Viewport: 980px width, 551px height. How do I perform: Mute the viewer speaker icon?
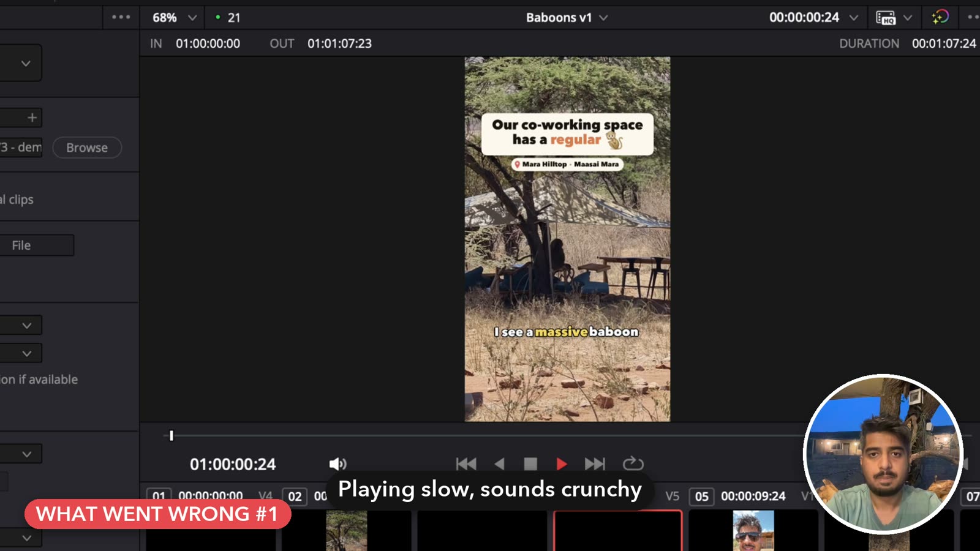(x=337, y=464)
